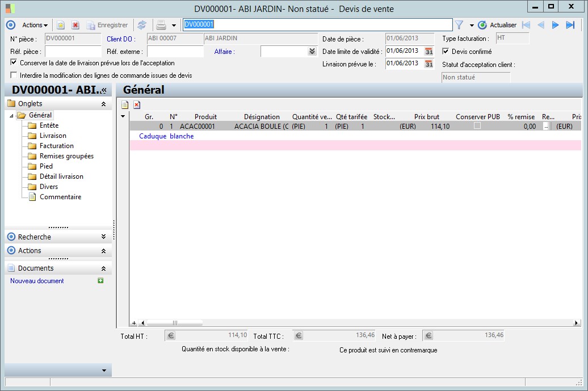Open calendar for Livraison prévue le
Screen dimensions: 588x391
click(429, 64)
